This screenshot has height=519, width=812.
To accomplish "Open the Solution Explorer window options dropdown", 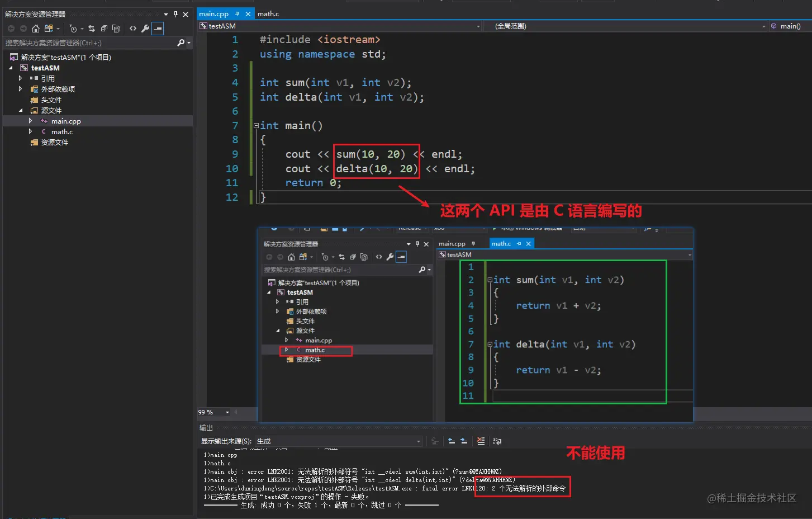I will [166, 15].
